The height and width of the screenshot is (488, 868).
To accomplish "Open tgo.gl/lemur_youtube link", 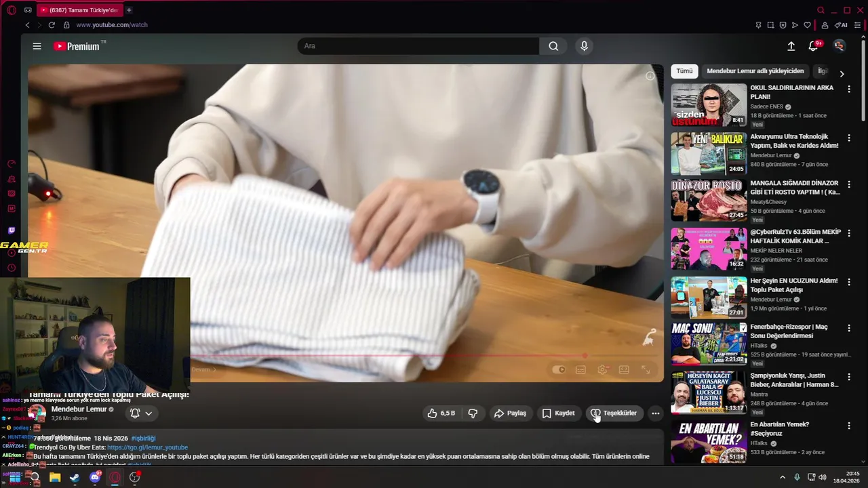I will [147, 447].
